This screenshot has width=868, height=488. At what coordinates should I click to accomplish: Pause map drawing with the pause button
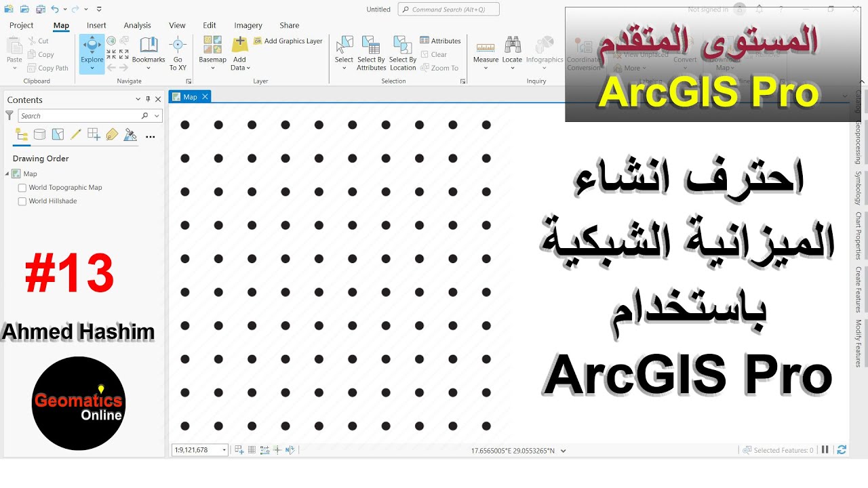[x=825, y=449]
